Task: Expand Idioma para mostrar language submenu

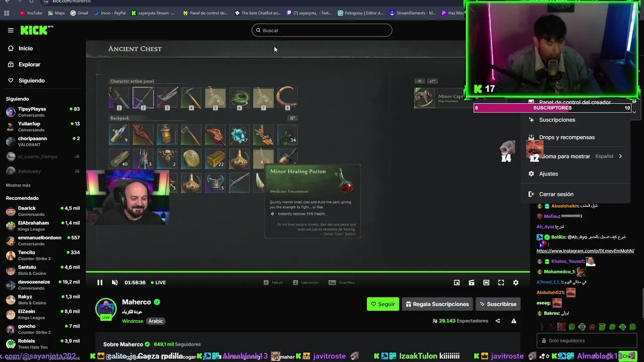Action: [x=575, y=156]
